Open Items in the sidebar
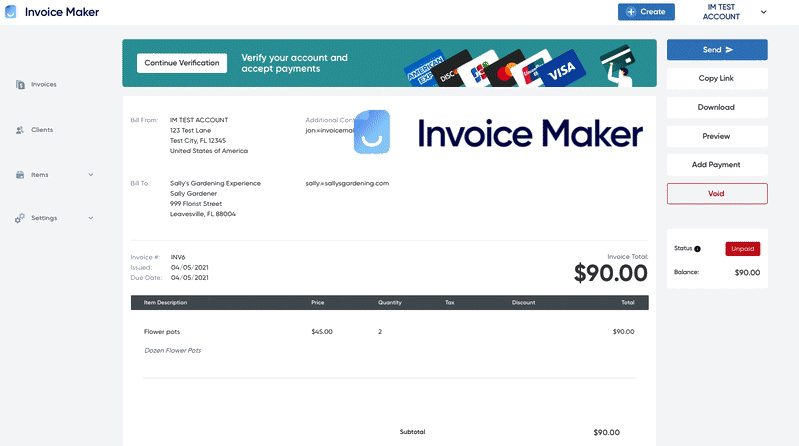The height and width of the screenshot is (446, 799). (40, 175)
